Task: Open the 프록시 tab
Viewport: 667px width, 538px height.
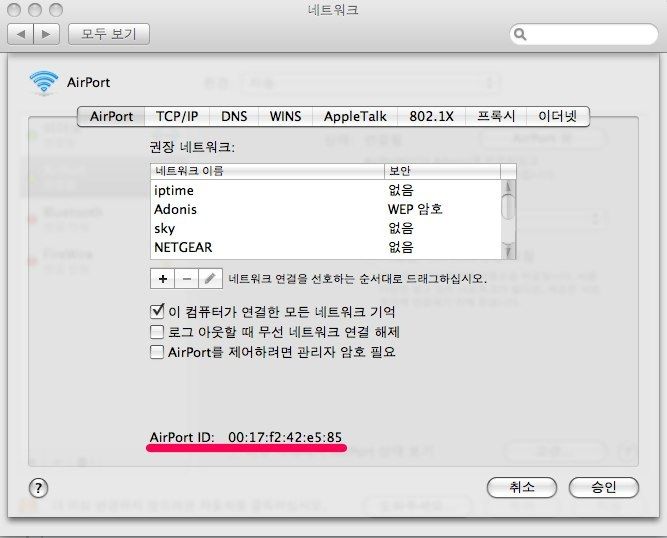Action: click(496, 117)
